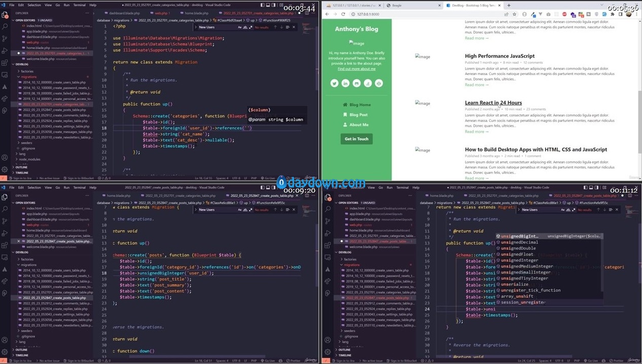Open the Blog Home link
642x364 pixels.
point(357,104)
